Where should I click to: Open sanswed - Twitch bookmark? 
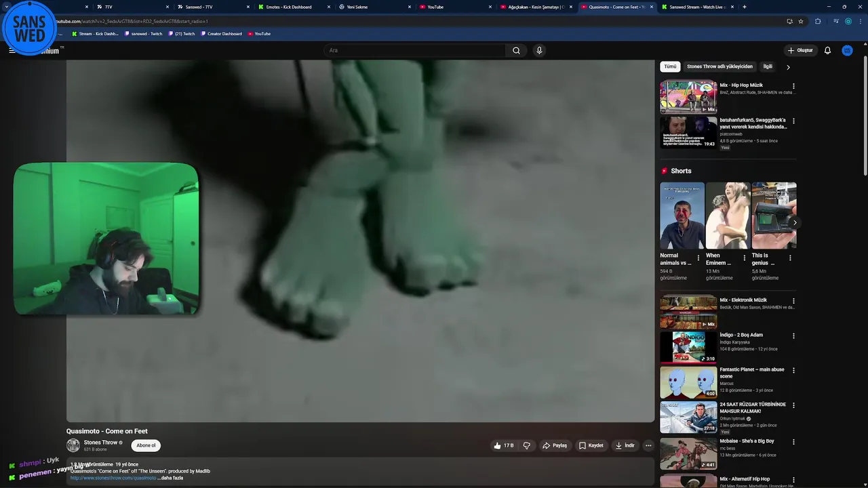click(x=143, y=33)
